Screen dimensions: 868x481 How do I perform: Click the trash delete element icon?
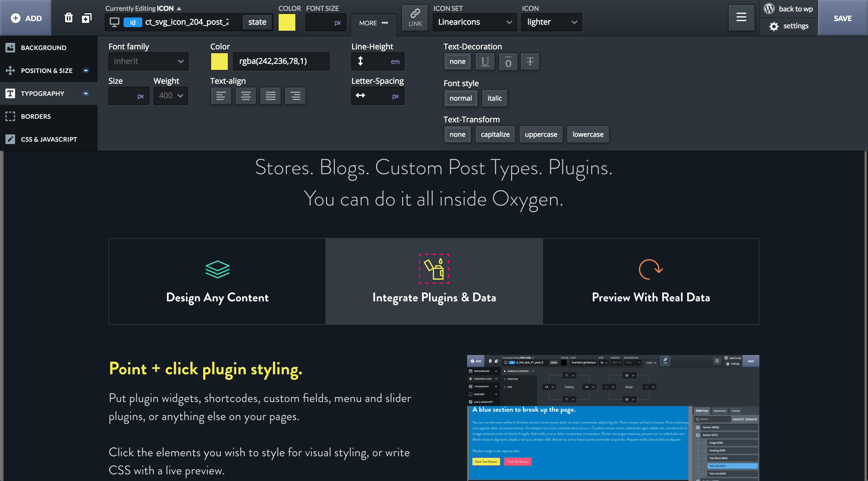click(68, 18)
